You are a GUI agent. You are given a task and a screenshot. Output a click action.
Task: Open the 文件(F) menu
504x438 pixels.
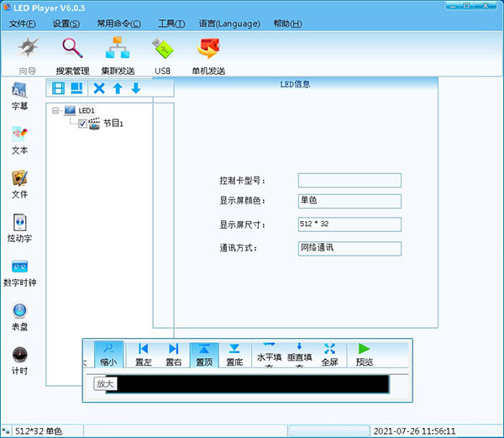tap(23, 24)
